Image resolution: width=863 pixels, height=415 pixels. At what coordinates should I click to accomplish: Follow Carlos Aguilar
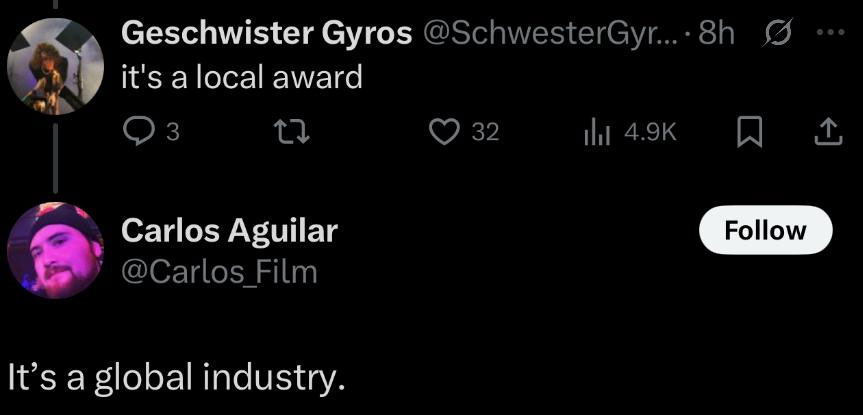(764, 230)
